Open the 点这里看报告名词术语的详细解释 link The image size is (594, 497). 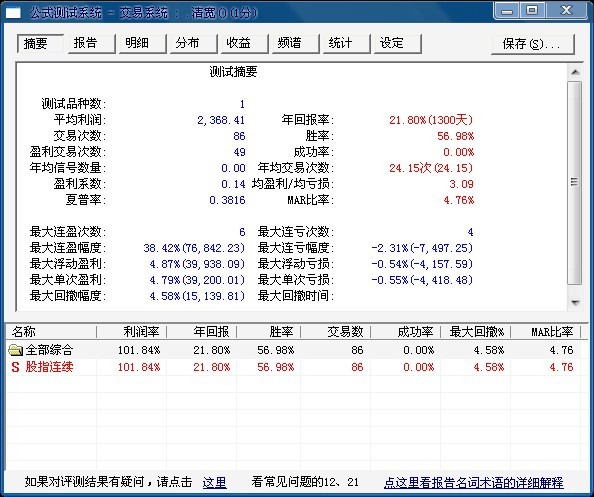pyautogui.click(x=474, y=482)
